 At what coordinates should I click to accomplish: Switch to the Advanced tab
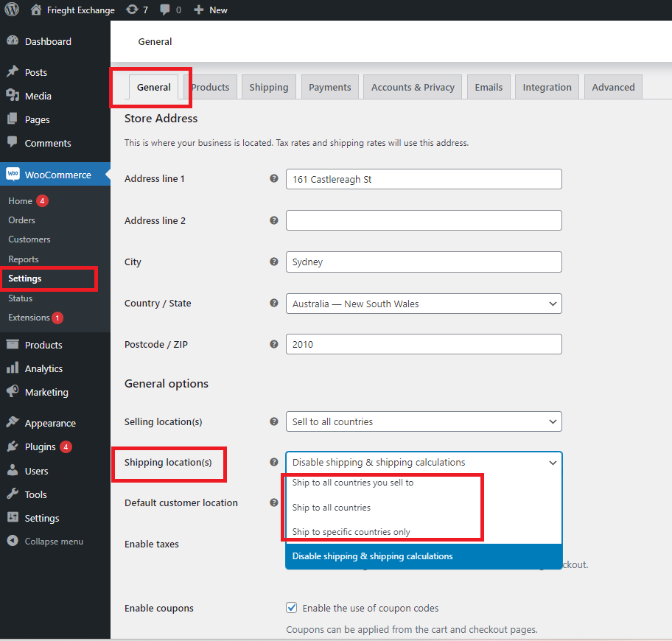(x=613, y=87)
